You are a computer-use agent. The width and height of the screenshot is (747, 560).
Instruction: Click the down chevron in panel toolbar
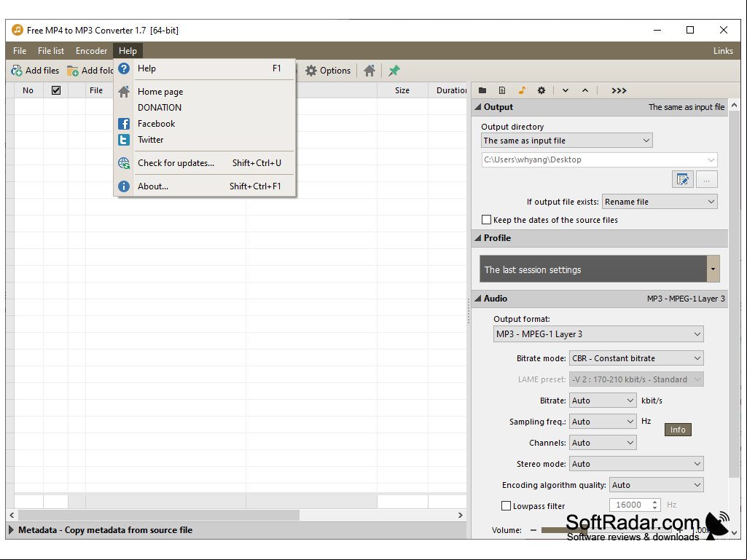(566, 90)
